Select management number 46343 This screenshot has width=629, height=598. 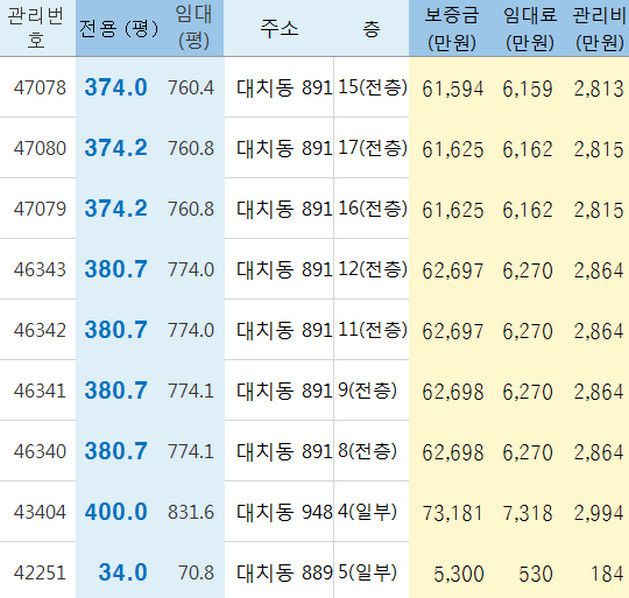[40, 270]
